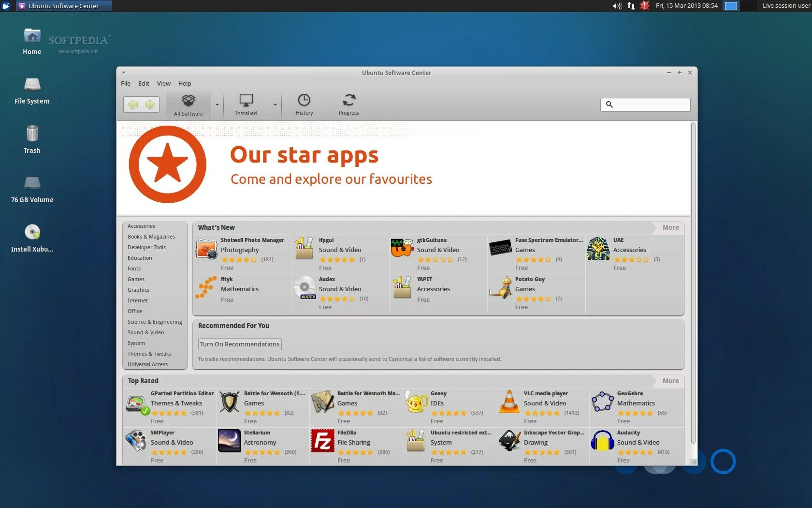Viewport: 812px width, 508px height.
Task: Click More in the What's New section
Action: pos(670,227)
